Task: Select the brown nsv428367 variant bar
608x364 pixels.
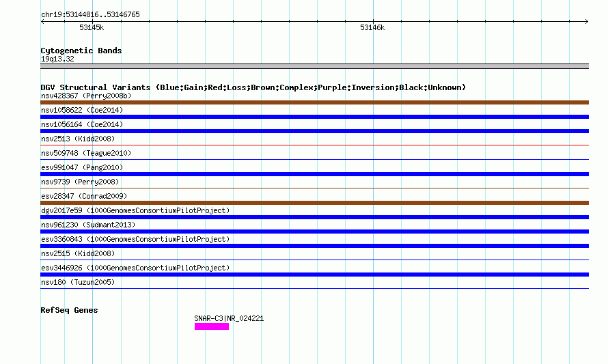Action: pos(314,102)
